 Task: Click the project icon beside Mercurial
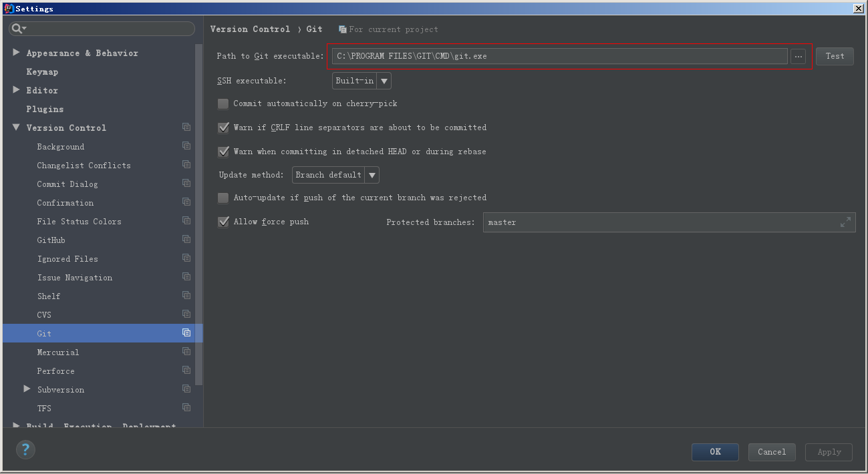[186, 351]
